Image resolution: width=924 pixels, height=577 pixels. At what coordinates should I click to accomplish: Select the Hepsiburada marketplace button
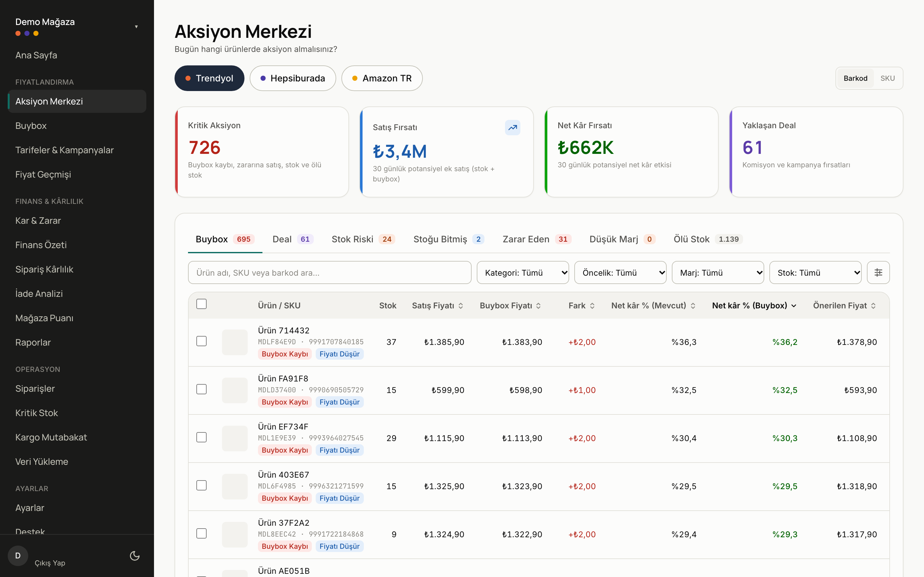pyautogui.click(x=293, y=78)
